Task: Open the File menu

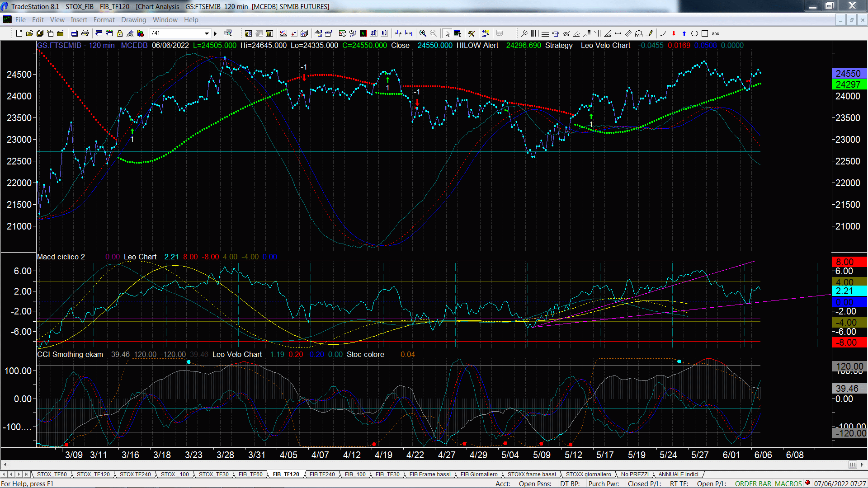Action: (20, 20)
